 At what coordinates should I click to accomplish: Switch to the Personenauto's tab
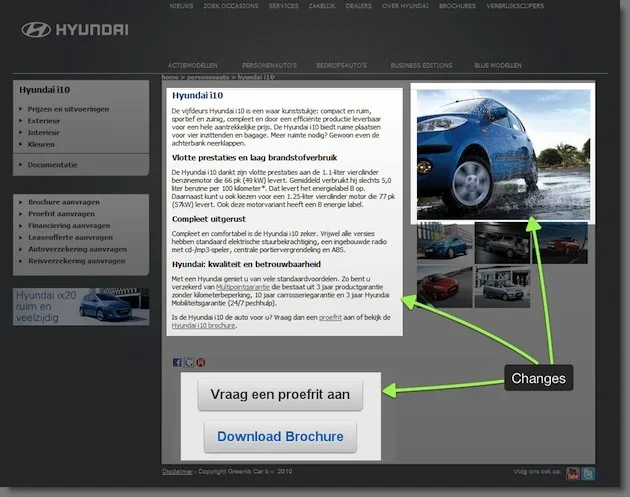tap(269, 65)
